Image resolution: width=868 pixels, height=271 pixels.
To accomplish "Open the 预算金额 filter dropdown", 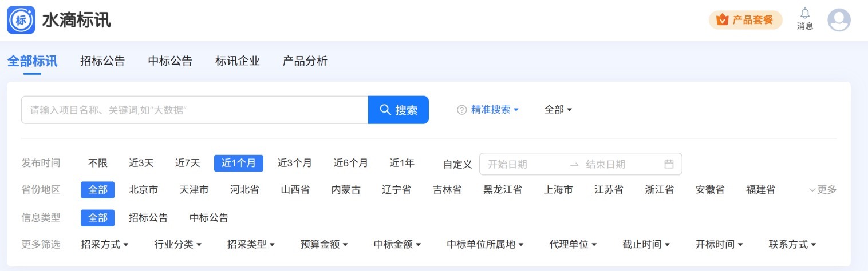I will pos(324,245).
